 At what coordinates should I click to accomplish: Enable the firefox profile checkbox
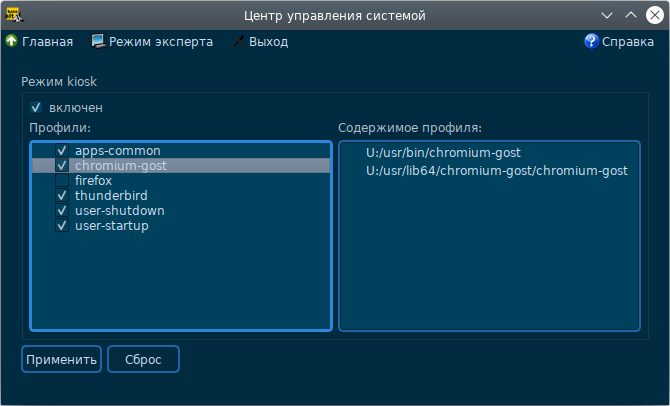pyautogui.click(x=62, y=180)
